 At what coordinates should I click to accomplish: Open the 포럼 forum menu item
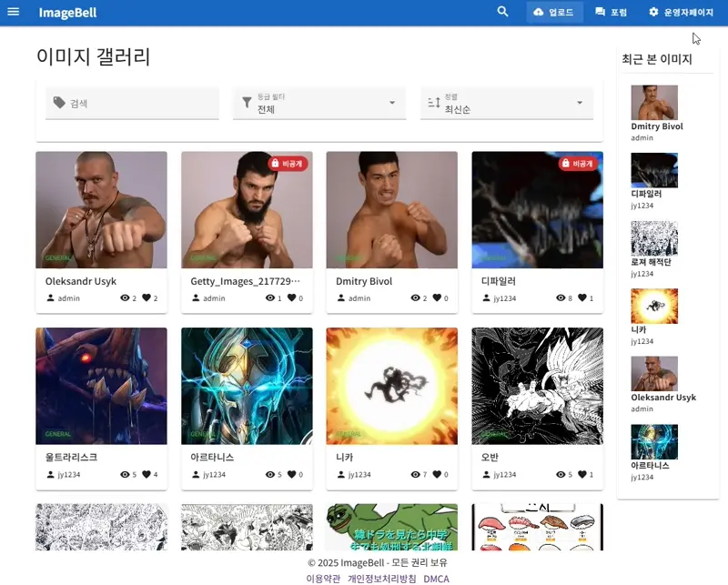click(x=611, y=13)
